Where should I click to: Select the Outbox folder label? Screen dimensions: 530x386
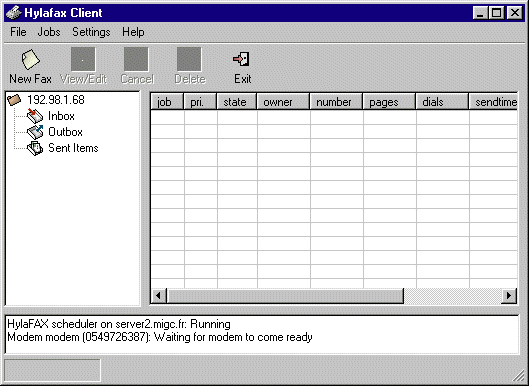click(x=65, y=132)
